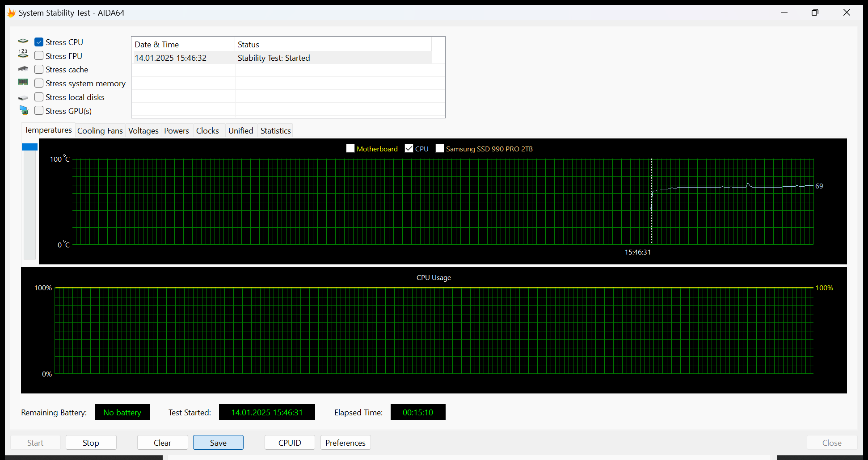
Task: Click the No battery indicator
Action: [122, 412]
